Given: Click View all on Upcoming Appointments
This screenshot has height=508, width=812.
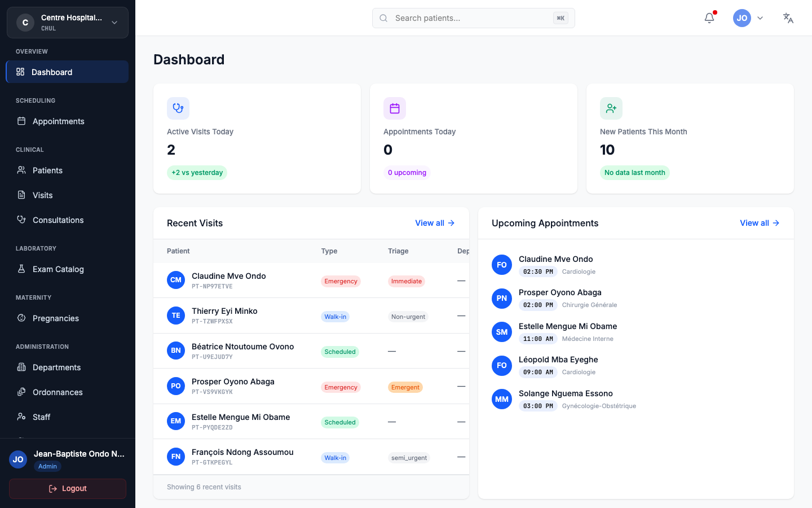Looking at the screenshot, I should [759, 222].
